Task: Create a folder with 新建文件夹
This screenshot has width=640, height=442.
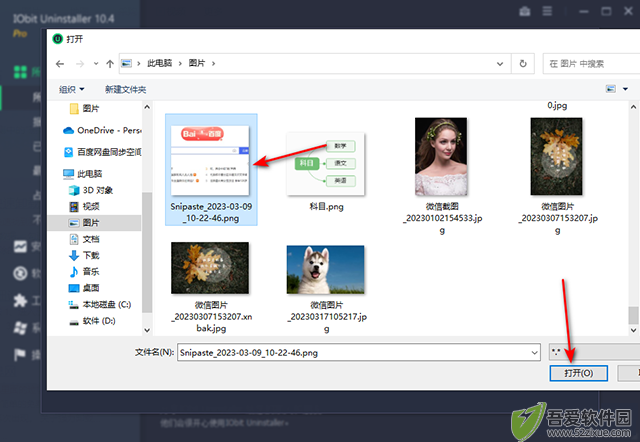Action: [125, 89]
